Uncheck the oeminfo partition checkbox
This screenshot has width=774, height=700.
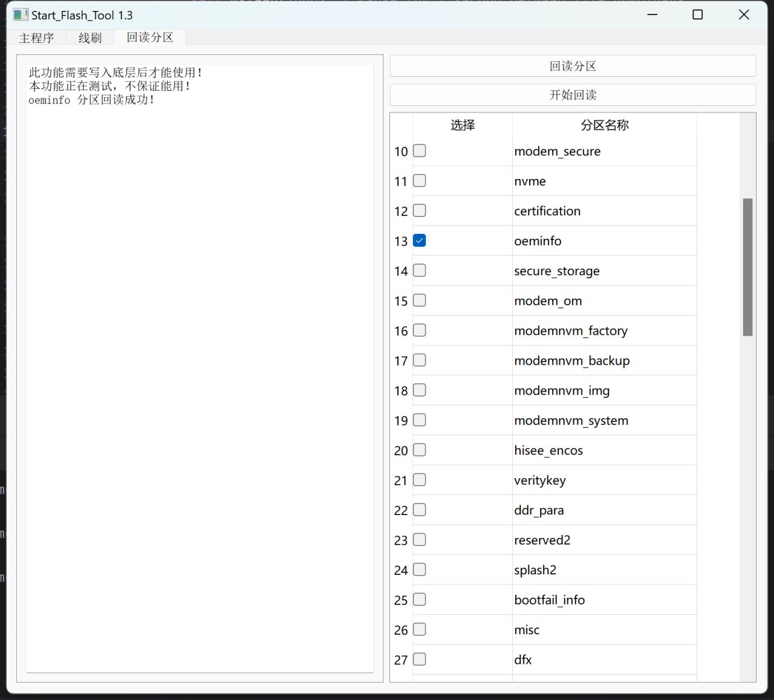(x=420, y=241)
